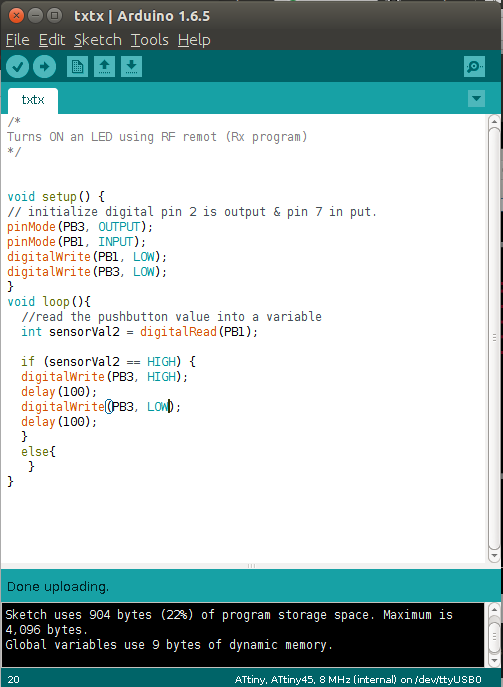Click the editor scrollbar down arrow

pos(494,556)
